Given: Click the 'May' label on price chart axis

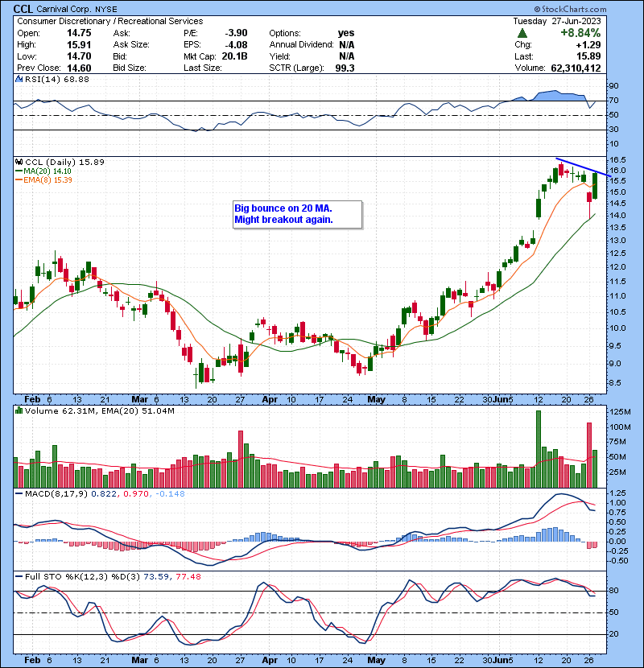Looking at the screenshot, I should pos(377,400).
